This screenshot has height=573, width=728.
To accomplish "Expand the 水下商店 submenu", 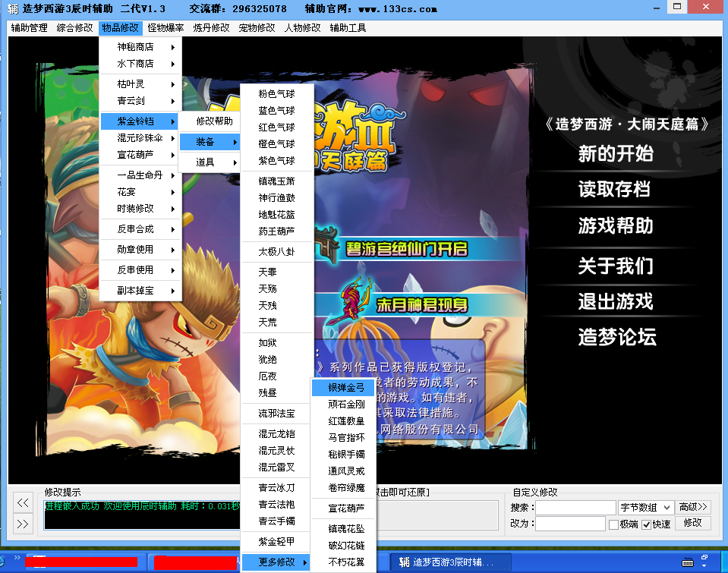I will (140, 64).
